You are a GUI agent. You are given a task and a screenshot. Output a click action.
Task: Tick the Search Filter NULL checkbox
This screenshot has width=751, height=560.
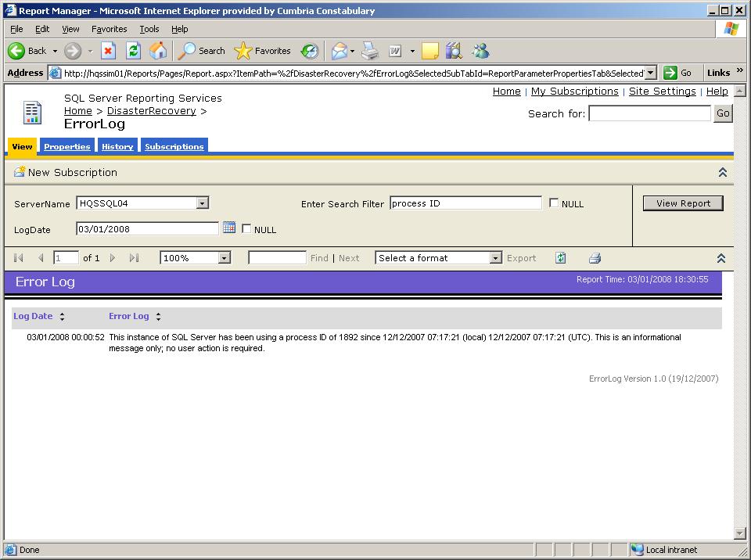pos(554,203)
